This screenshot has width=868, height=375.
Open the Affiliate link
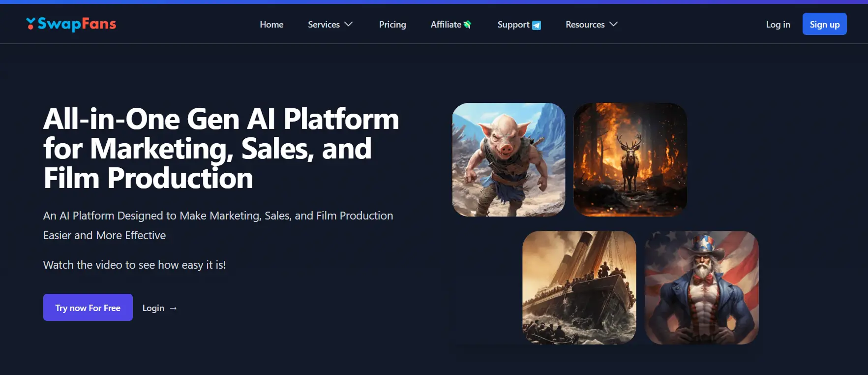coord(451,24)
